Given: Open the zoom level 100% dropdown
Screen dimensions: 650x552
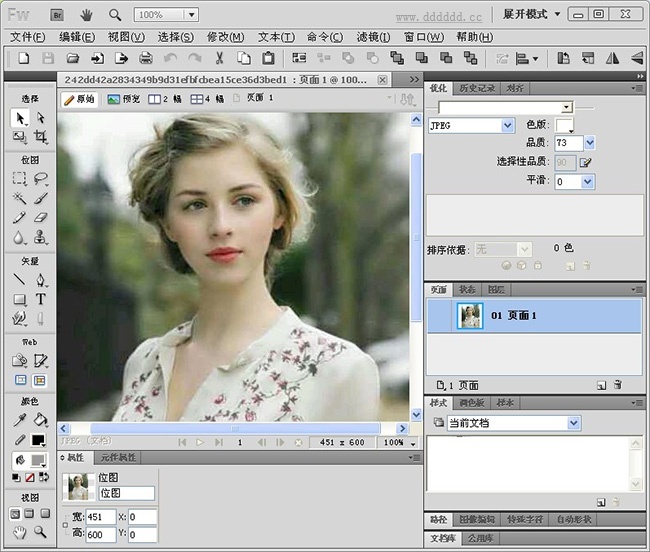Looking at the screenshot, I should click(x=192, y=15).
